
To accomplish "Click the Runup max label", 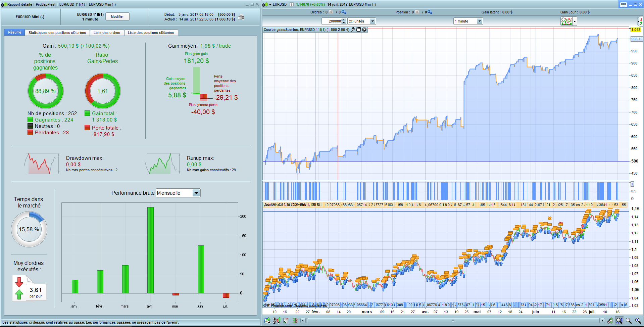I will [200, 158].
